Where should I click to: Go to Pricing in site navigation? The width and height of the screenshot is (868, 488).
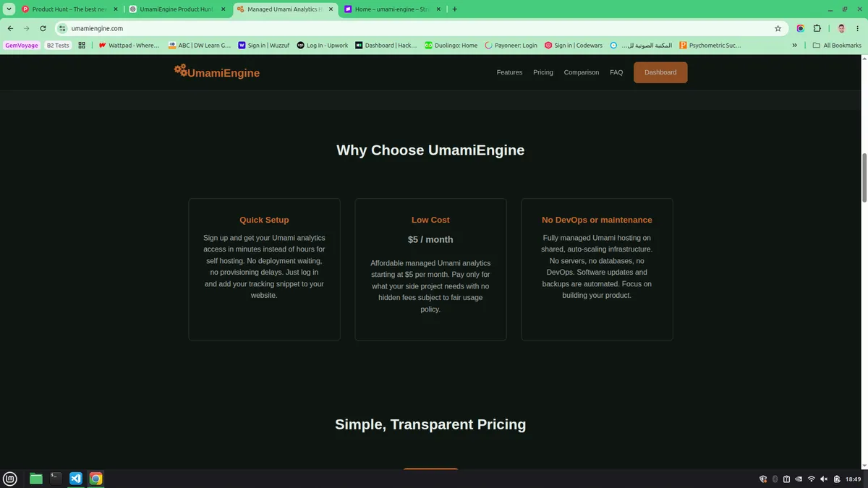point(543,72)
